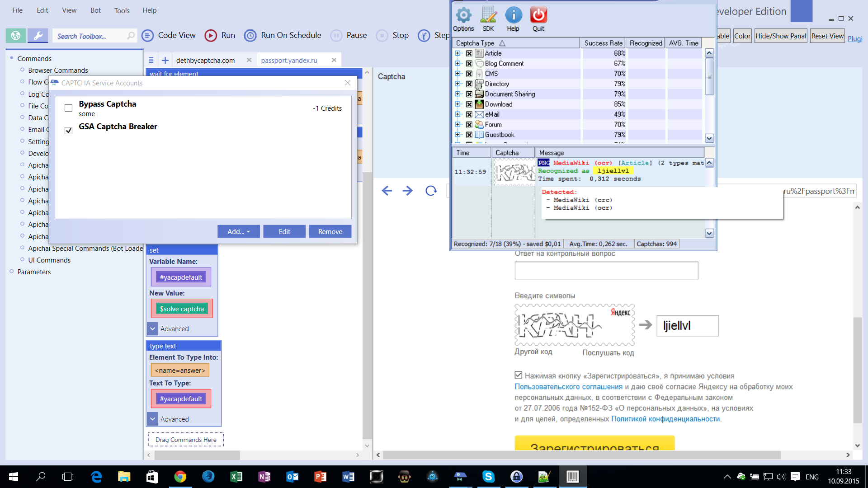
Task: Run the bot
Action: (x=220, y=35)
